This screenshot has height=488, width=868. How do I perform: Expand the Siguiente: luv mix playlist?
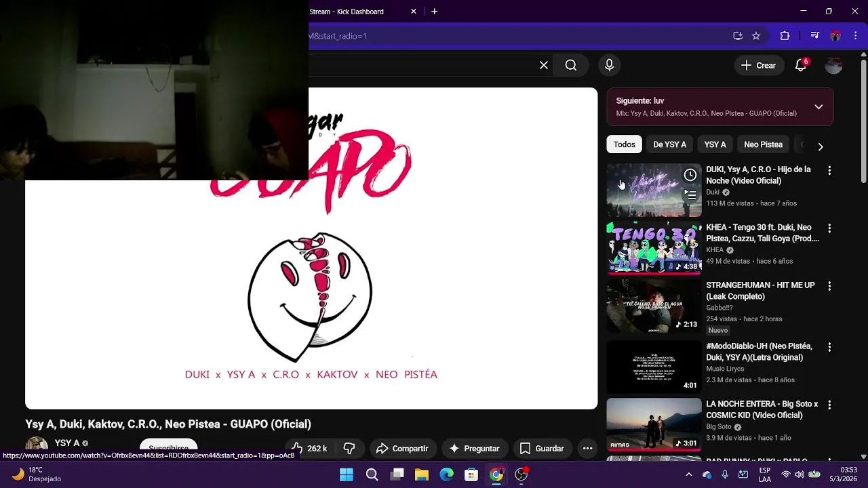(818, 107)
